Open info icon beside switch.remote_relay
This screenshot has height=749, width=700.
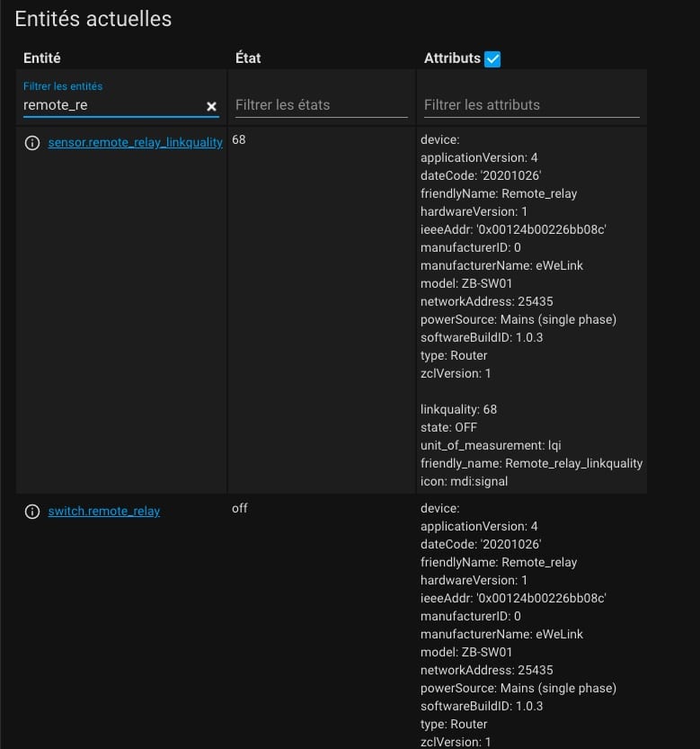pos(32,512)
